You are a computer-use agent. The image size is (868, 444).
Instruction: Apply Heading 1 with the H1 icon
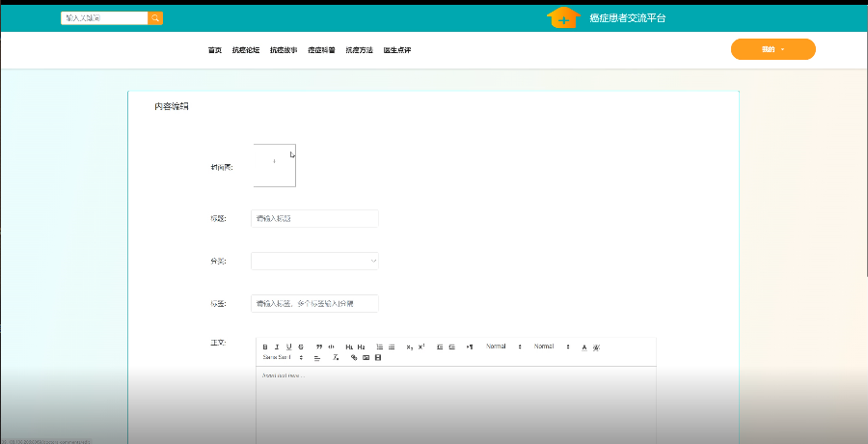[x=349, y=347]
